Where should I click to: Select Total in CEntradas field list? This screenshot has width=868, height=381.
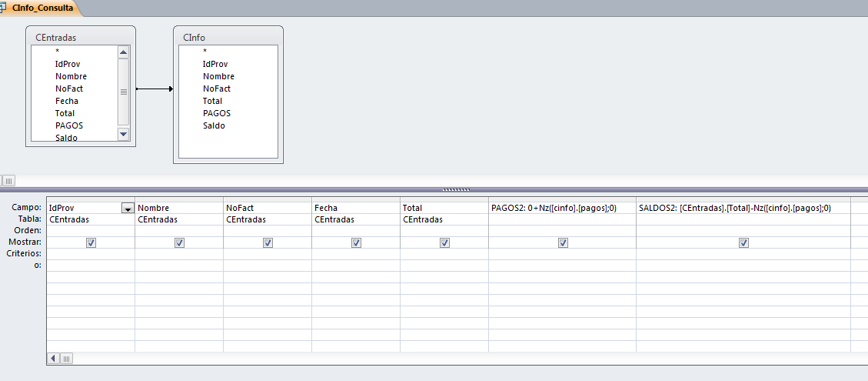pyautogui.click(x=65, y=113)
